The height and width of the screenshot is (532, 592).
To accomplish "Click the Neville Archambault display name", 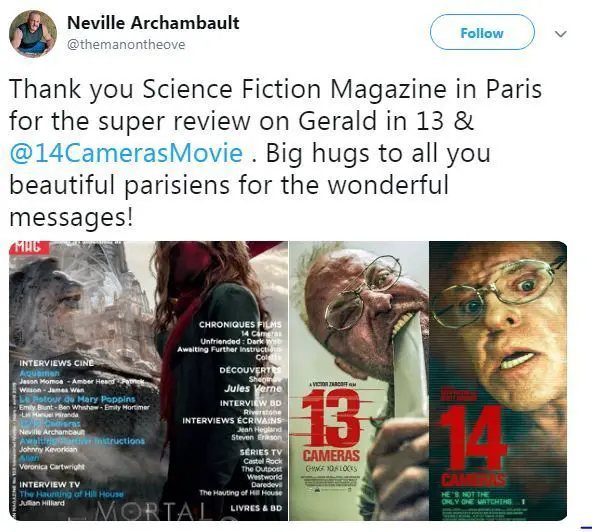I will [x=153, y=23].
